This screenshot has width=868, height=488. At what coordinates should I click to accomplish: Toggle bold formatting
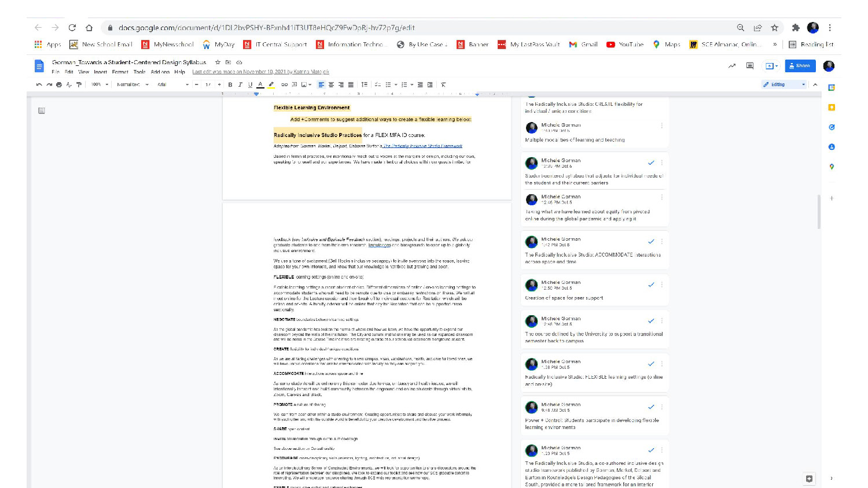pyautogui.click(x=230, y=84)
